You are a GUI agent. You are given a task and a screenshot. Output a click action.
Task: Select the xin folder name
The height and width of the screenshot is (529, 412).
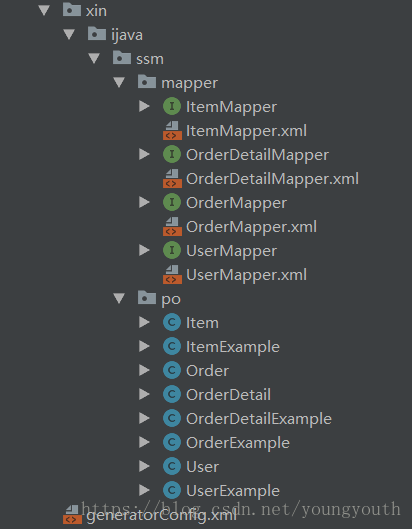point(97,11)
